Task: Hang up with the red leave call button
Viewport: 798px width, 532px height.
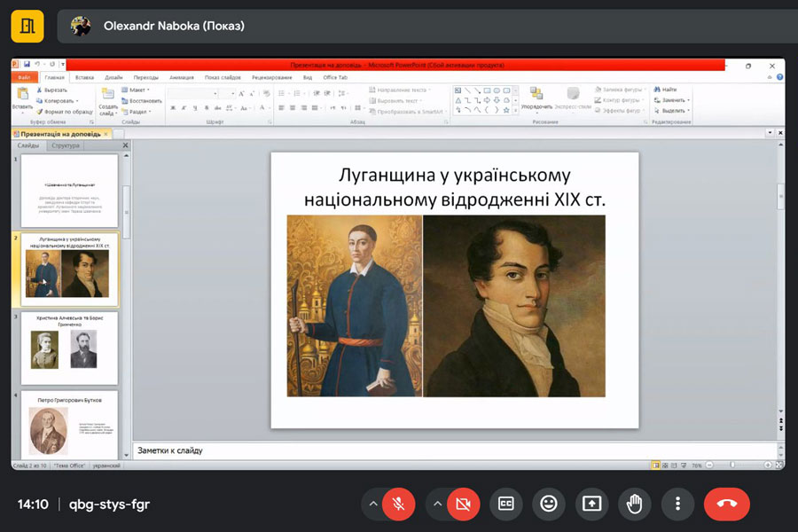Action: coord(726,504)
